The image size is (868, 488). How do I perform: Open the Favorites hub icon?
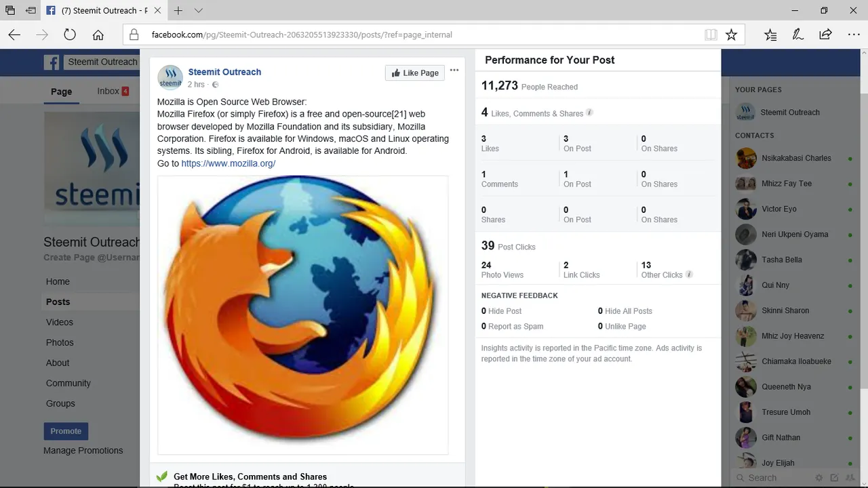[770, 35]
